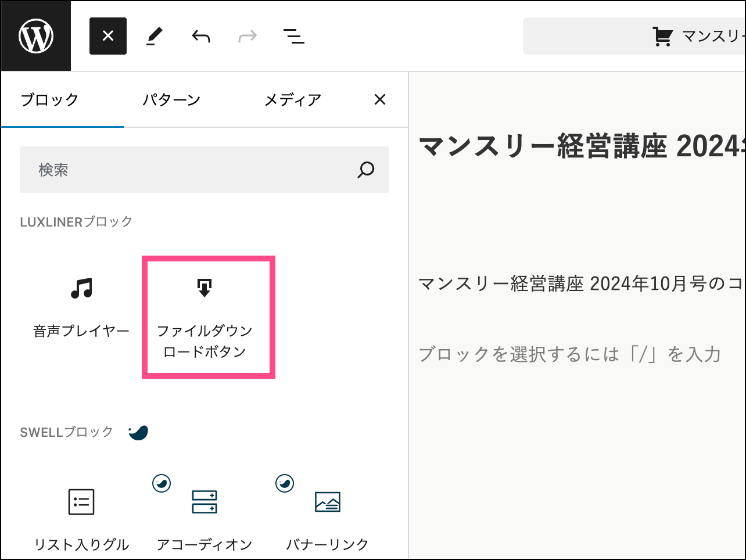This screenshot has width=746, height=560.
Task: Click the magnifier search icon
Action: pos(366,170)
